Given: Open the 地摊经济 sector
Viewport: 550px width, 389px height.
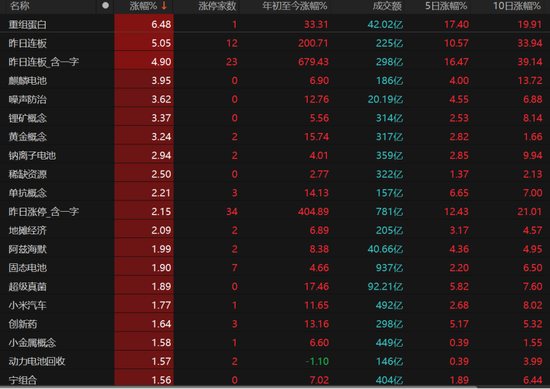Looking at the screenshot, I should point(28,230).
